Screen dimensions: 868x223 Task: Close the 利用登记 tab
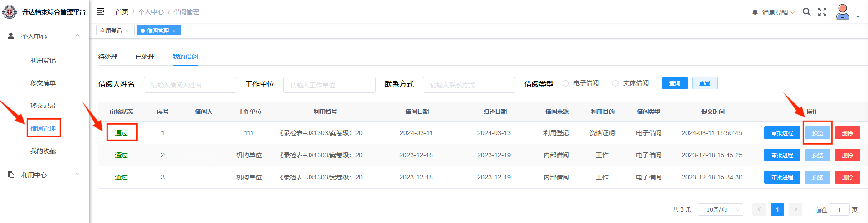(x=127, y=31)
